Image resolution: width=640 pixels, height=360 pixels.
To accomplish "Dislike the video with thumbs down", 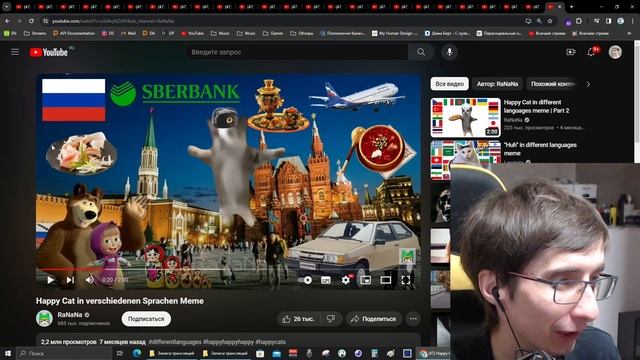I will tap(331, 319).
